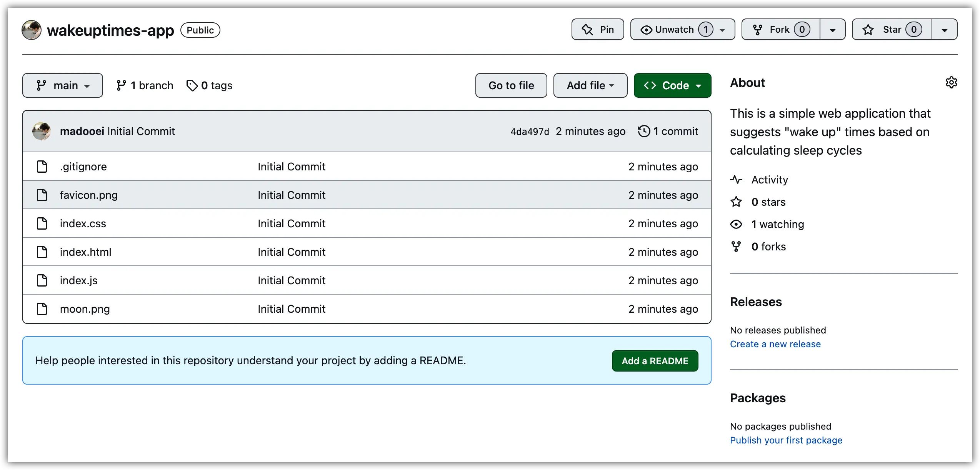Screen dimensions: 980x470
Task: Open the Activity link in About
Action: click(x=770, y=180)
